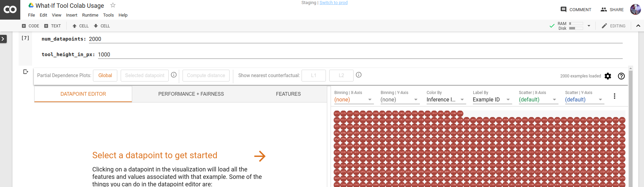Image resolution: width=644 pixels, height=187 pixels.
Task: Click the RAM and Disk usage indicator
Action: [x=571, y=26]
